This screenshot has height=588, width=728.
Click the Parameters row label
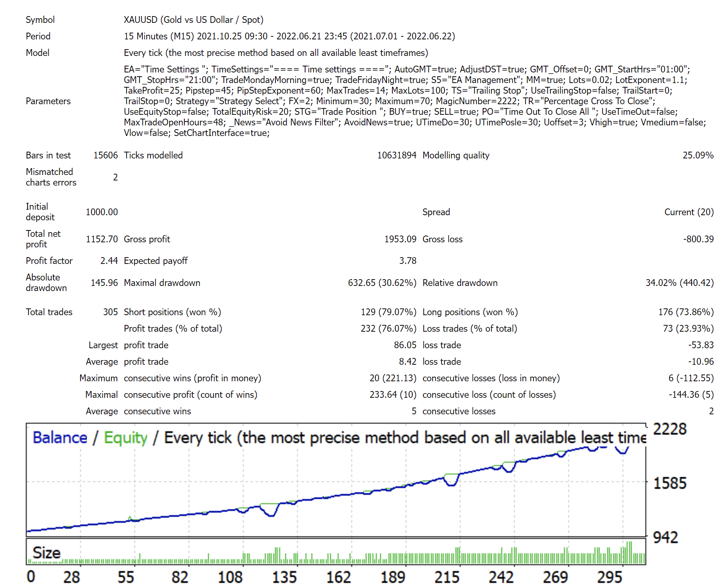coord(48,101)
